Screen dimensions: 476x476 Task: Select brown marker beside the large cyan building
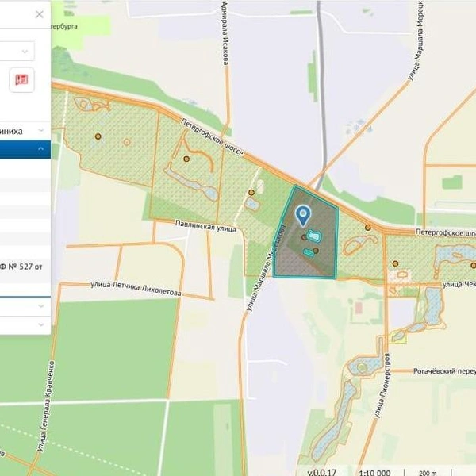coord(304,237)
